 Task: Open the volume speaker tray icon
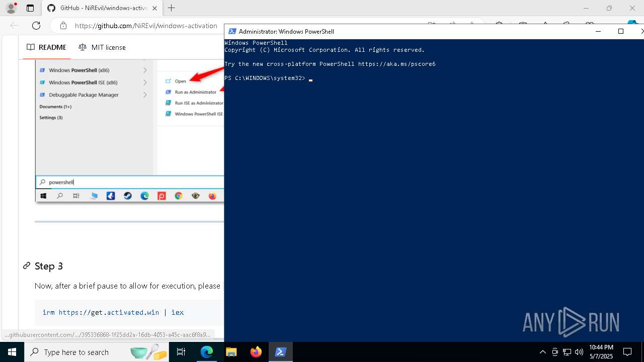579,352
